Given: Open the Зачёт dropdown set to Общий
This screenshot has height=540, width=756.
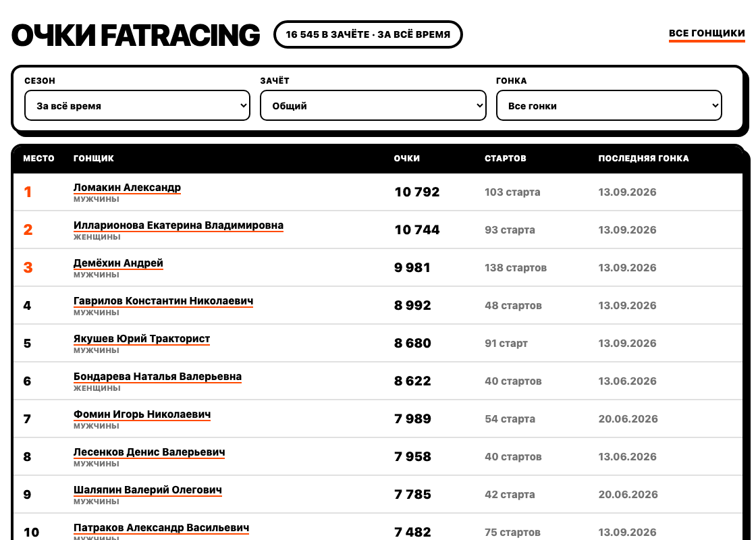Looking at the screenshot, I should 373,105.
